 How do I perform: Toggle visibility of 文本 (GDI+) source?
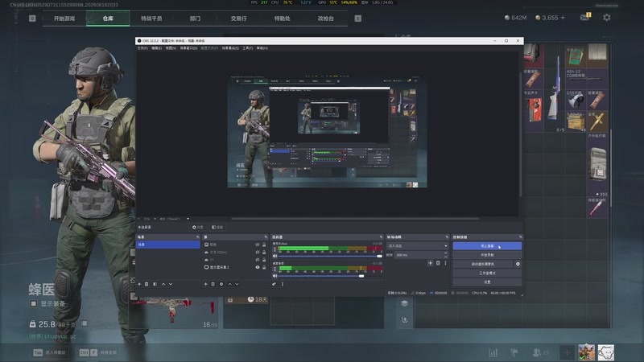pos(258,252)
